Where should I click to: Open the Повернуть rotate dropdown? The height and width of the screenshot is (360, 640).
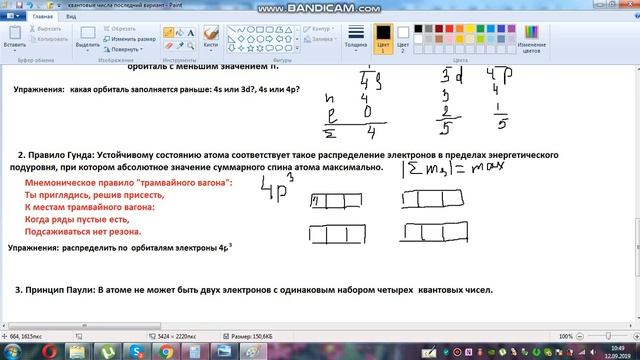(x=123, y=49)
